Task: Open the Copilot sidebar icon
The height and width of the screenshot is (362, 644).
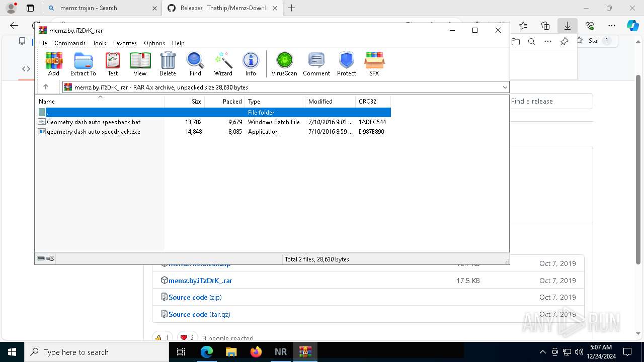Action: (632, 26)
